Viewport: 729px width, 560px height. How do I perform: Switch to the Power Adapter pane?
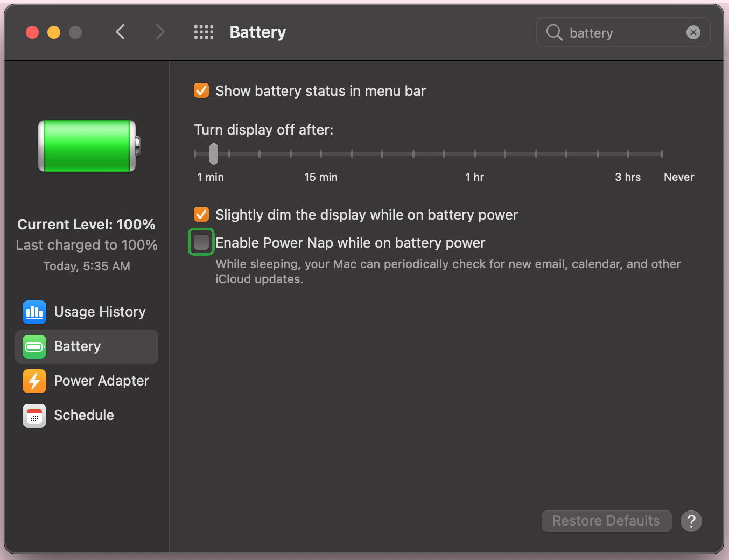tap(101, 381)
